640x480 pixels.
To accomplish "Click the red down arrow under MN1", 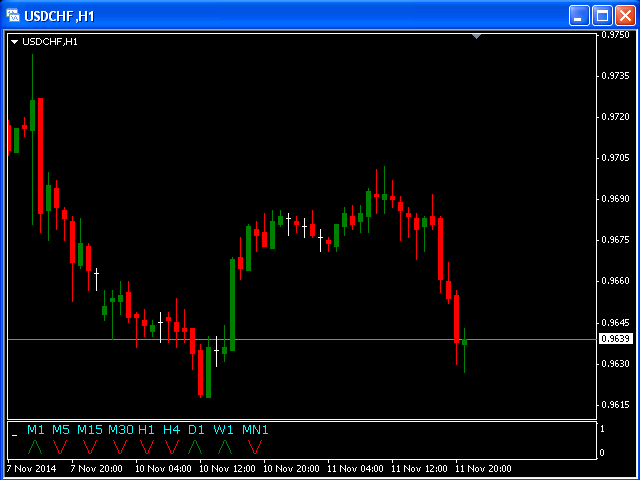I will [255, 446].
